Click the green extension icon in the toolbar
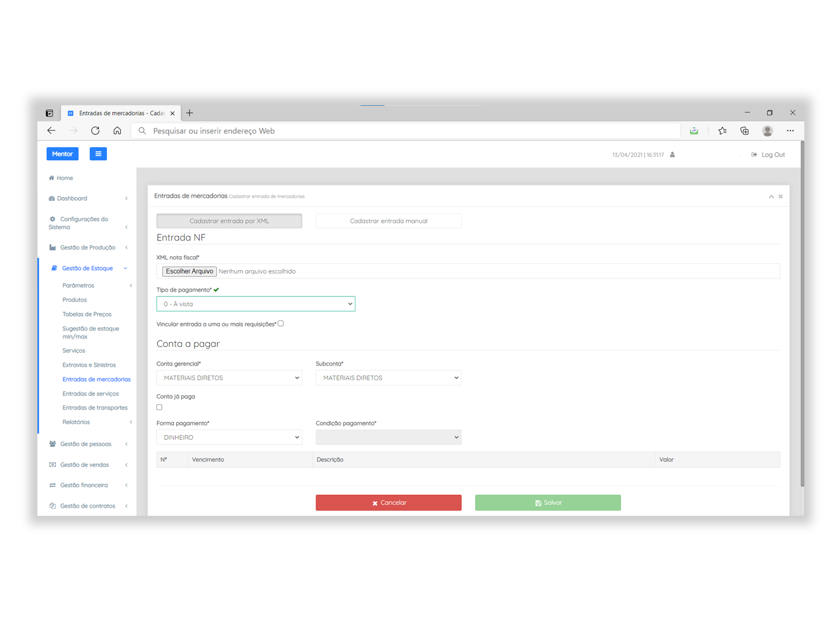 [x=694, y=131]
